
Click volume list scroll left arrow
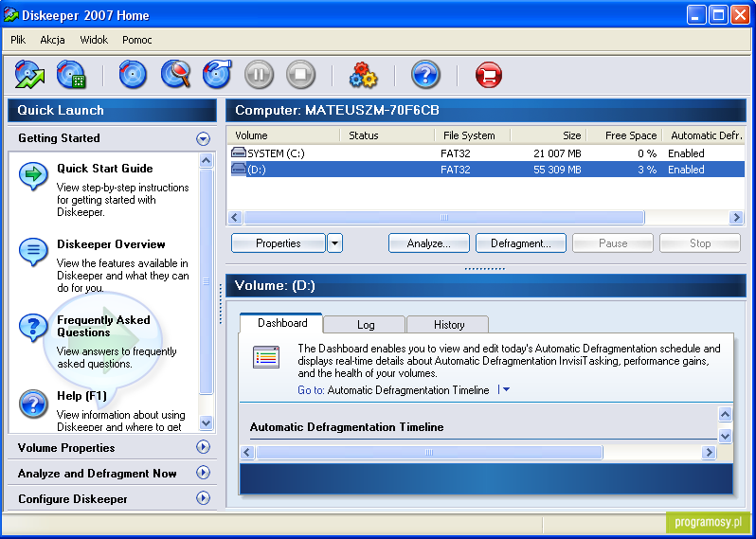(235, 218)
